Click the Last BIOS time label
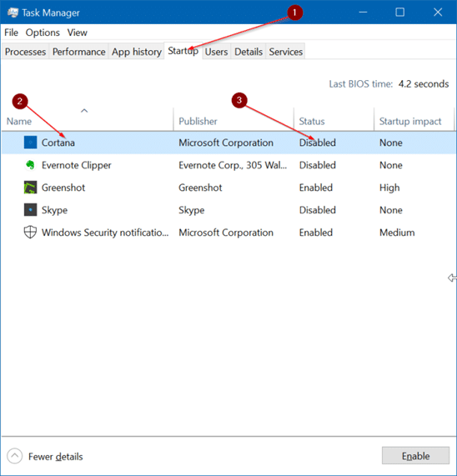Image resolution: width=457 pixels, height=476 pixels. [x=361, y=84]
